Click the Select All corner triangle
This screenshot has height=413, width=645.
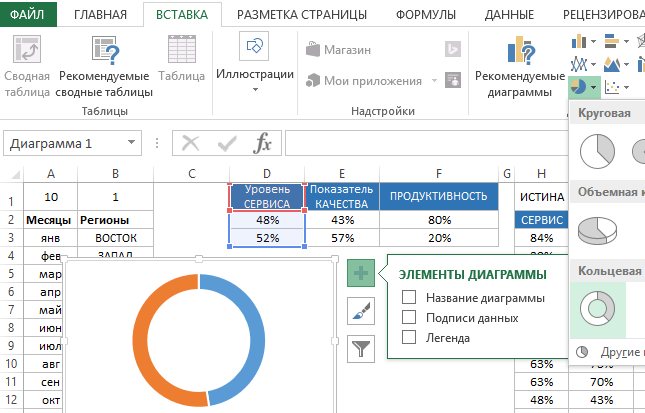[14, 174]
